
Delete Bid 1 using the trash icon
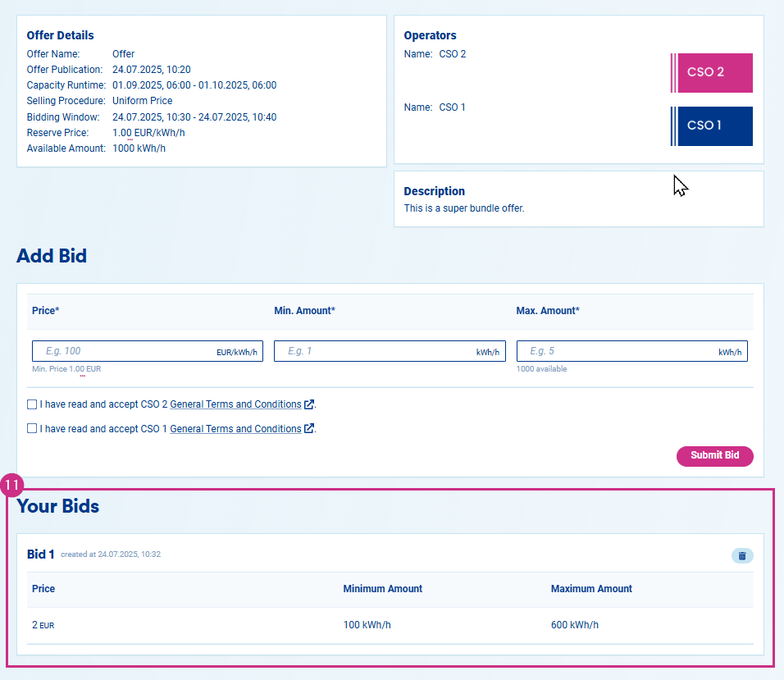741,555
